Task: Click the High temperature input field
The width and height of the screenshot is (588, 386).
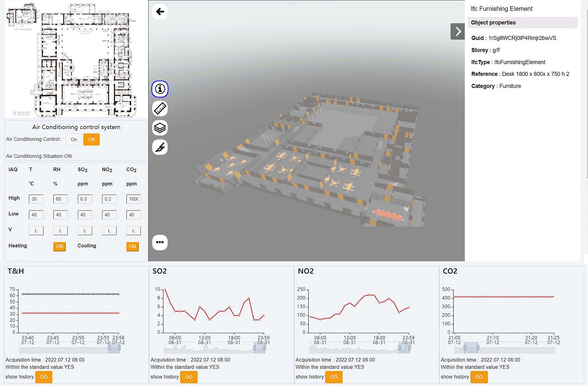Action: pyautogui.click(x=36, y=199)
